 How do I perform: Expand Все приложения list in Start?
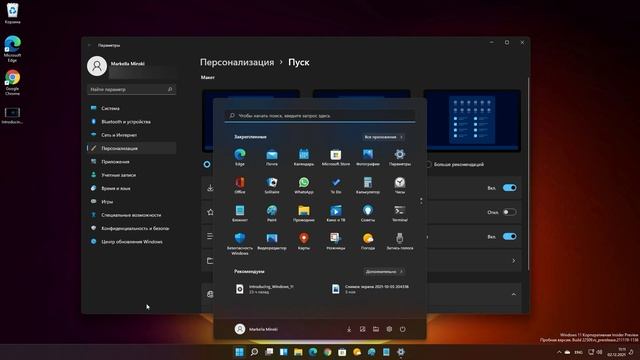tap(384, 137)
